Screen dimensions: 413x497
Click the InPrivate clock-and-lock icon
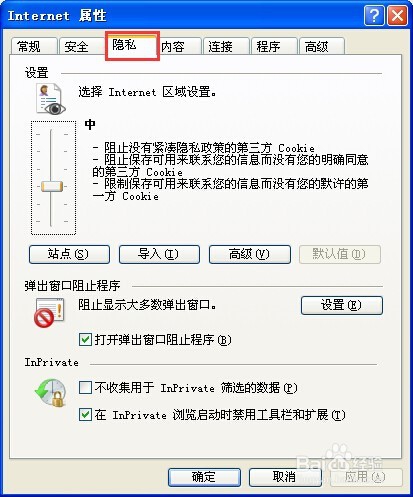[51, 393]
